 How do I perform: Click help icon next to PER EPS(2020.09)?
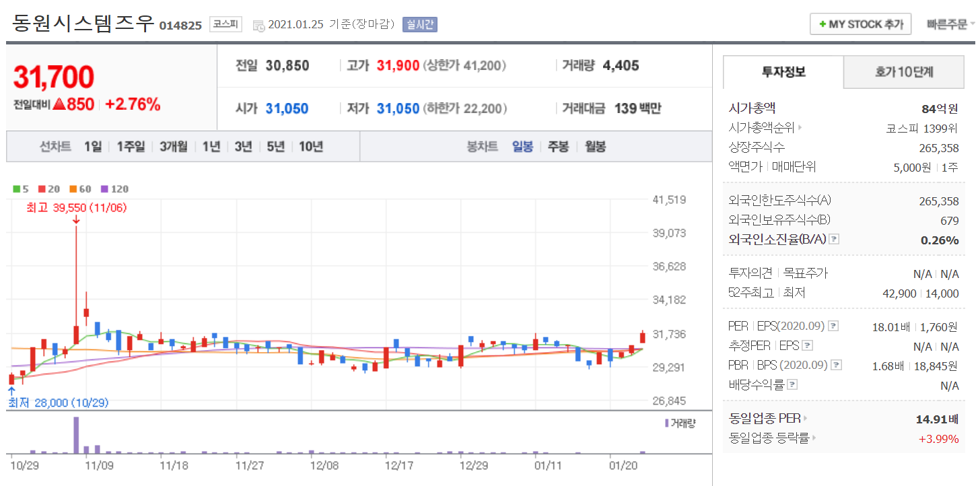click(833, 326)
